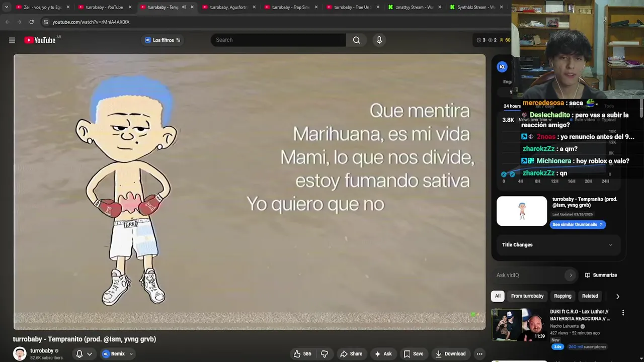644x362 pixels.
Task: Select the 24 hours stats tab
Action: pyautogui.click(x=512, y=106)
